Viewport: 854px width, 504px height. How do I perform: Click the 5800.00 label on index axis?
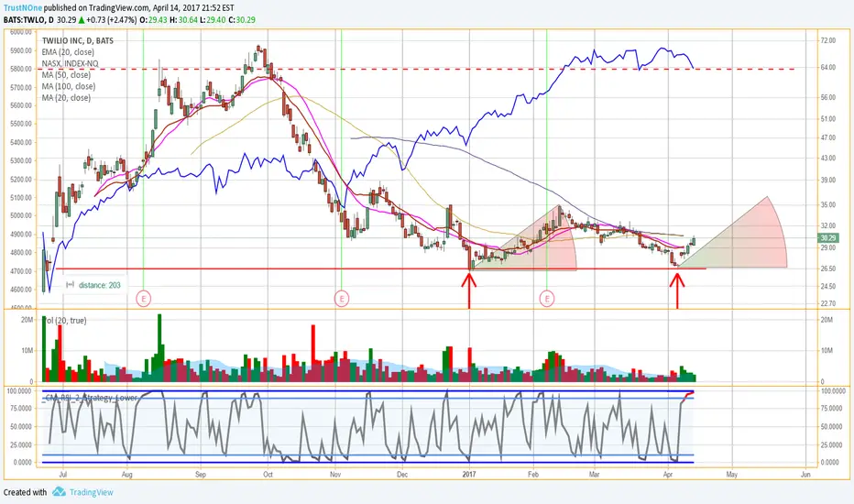pos(21,69)
